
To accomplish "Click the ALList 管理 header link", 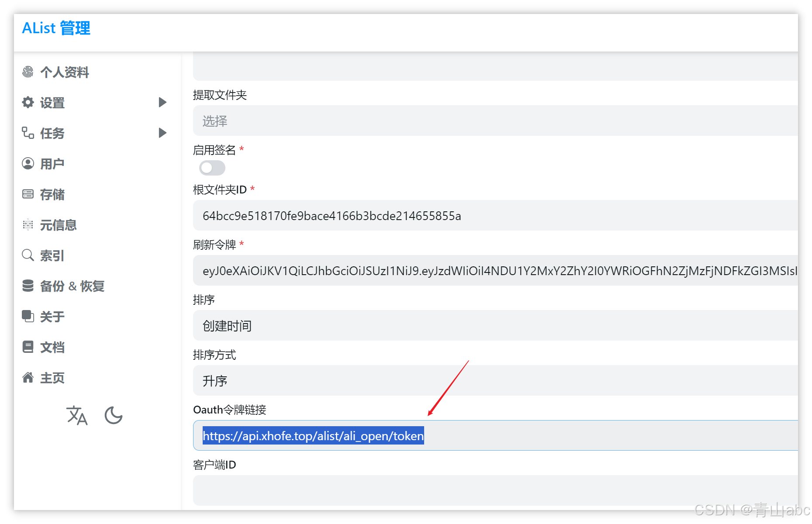I will click(x=56, y=28).
